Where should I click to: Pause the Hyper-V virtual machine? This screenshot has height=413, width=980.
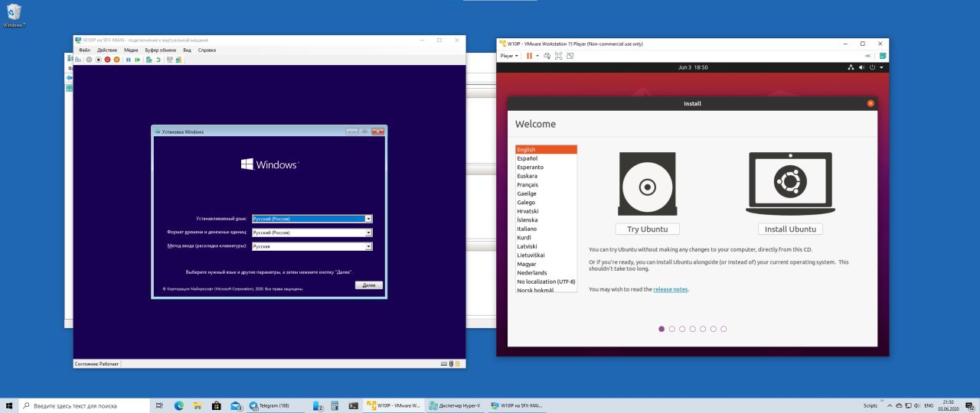pos(129,59)
